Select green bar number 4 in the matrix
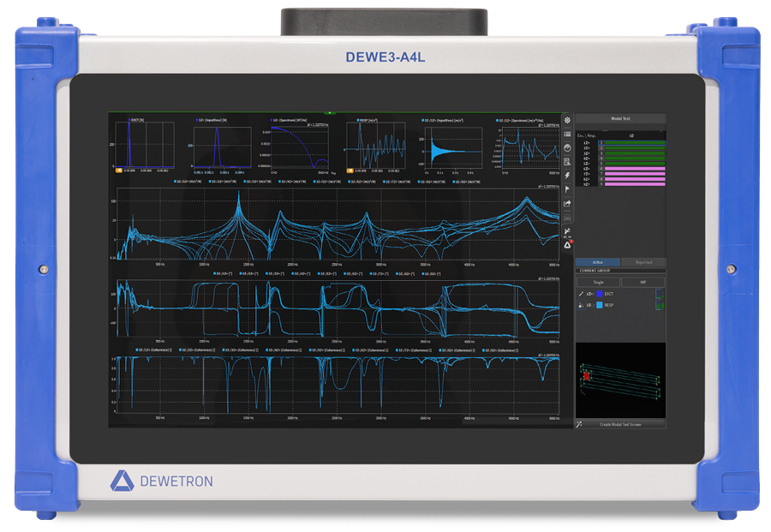 pos(634,158)
